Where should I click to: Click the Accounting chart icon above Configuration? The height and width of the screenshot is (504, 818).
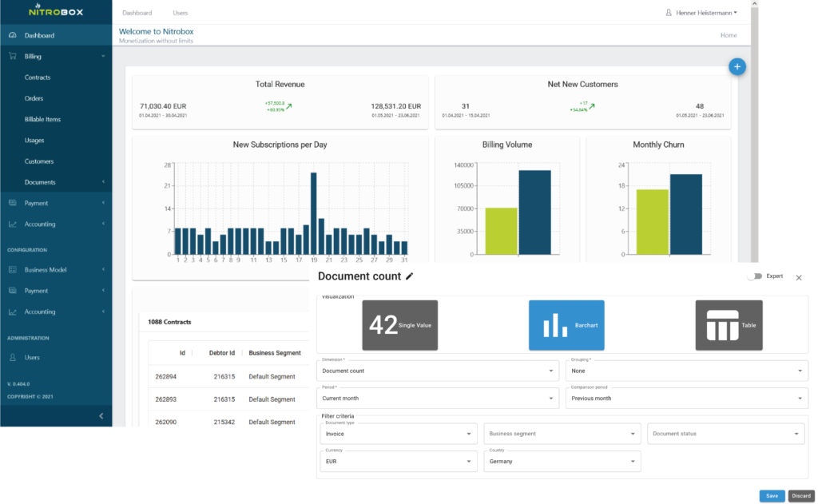13,224
